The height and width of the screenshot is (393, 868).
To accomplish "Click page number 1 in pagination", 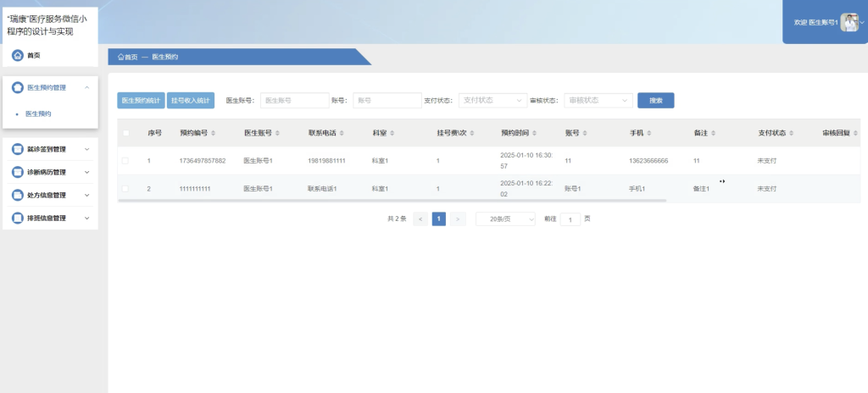I will point(439,219).
